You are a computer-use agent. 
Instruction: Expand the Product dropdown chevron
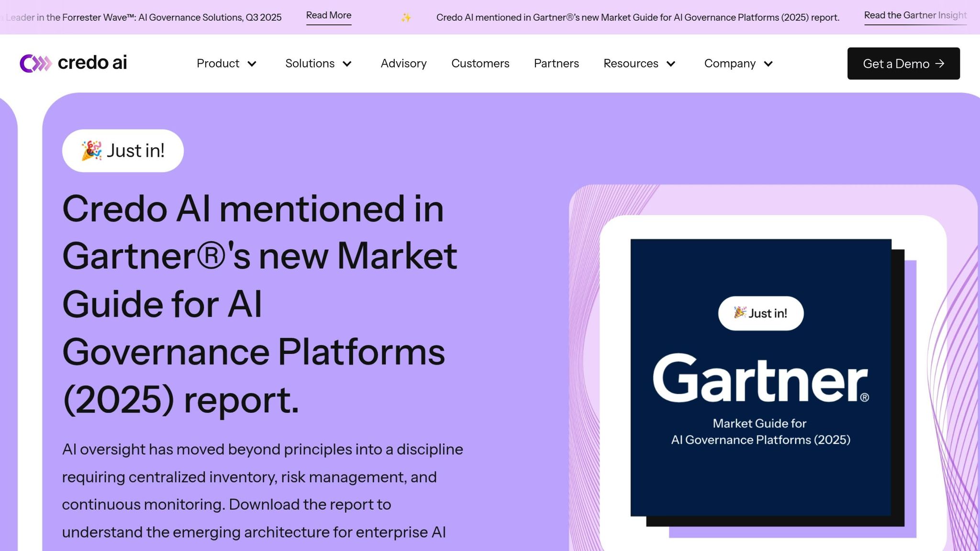tap(252, 64)
